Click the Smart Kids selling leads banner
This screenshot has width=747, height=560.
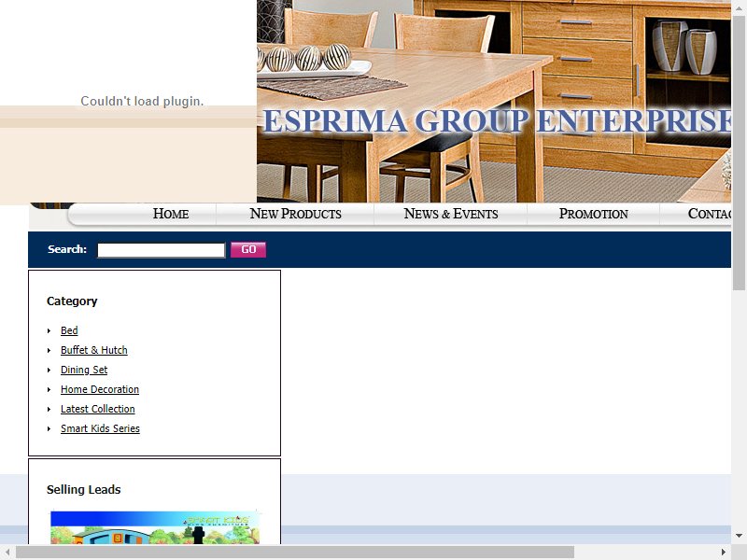pos(155,527)
